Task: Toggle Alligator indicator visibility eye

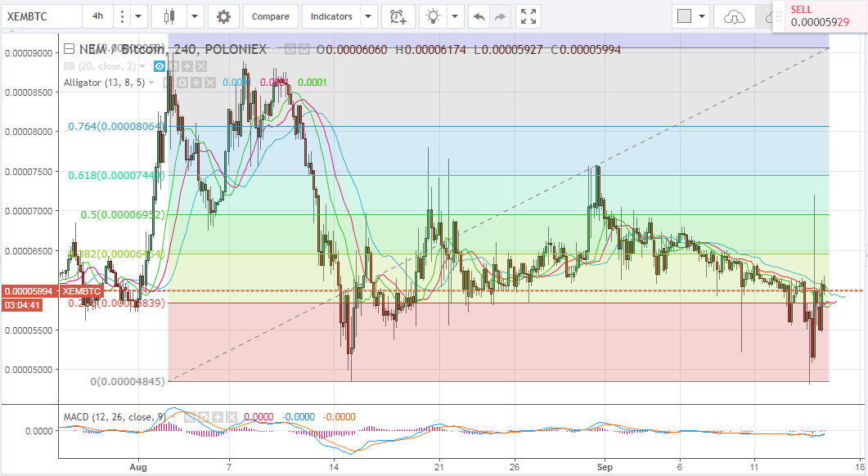Action: tap(169, 83)
